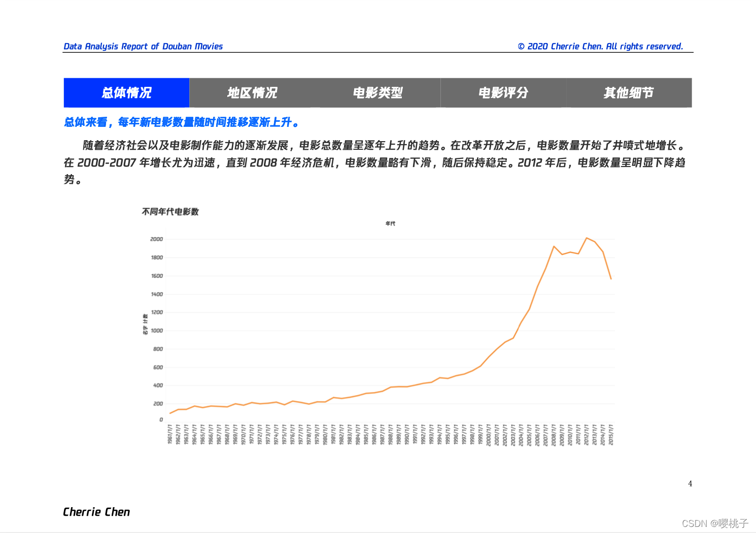The height and width of the screenshot is (533, 756).
Task: Click the y-axis value 200
Action: (158, 404)
